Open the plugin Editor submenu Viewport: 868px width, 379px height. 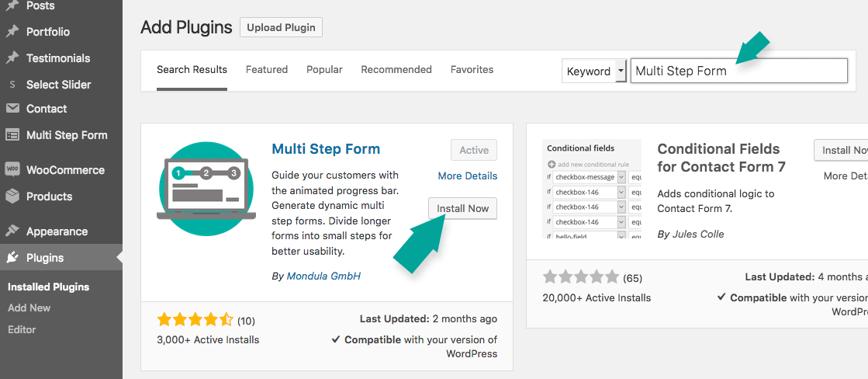(22, 330)
